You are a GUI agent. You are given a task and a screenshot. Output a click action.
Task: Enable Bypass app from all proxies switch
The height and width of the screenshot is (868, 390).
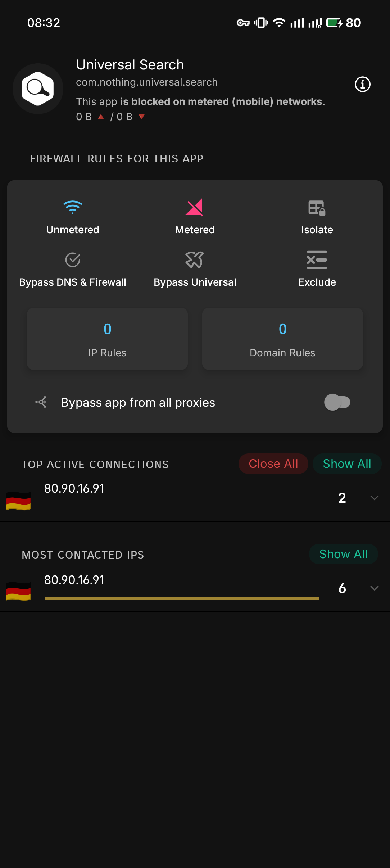pyautogui.click(x=337, y=402)
